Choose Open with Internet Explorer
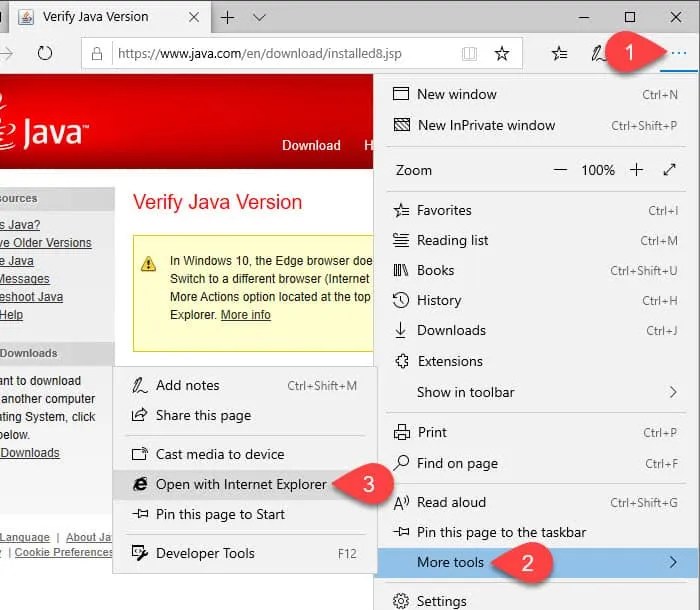This screenshot has height=610, width=700. (245, 484)
